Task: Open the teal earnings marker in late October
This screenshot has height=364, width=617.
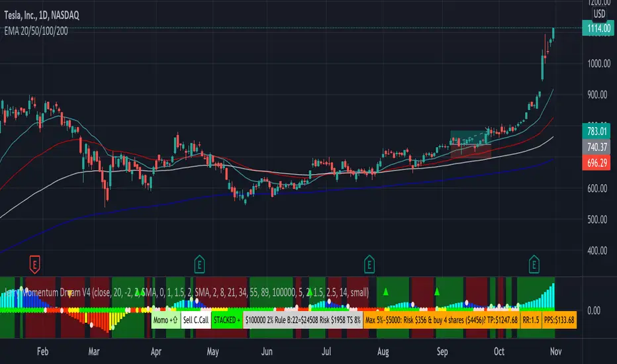Action: 534,265
